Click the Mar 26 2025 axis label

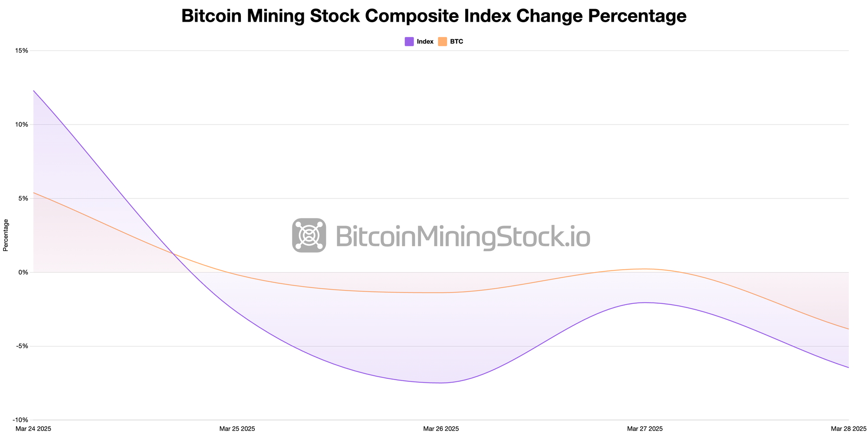[441, 429]
